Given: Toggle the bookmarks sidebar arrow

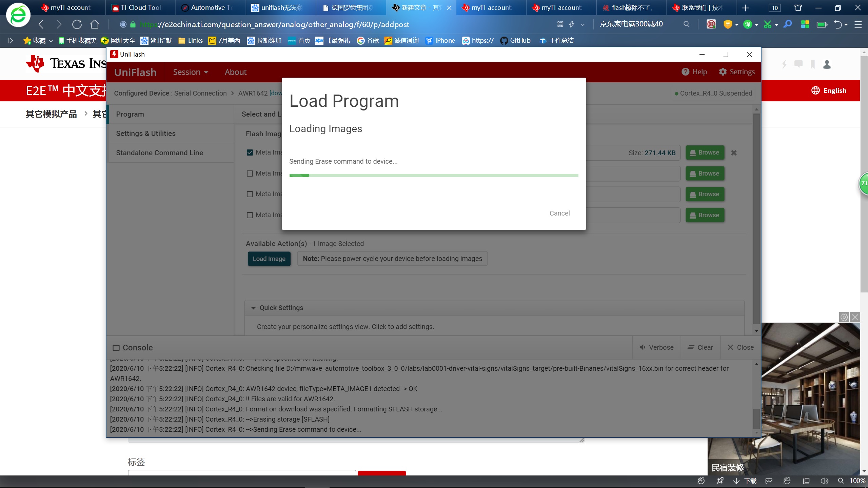Looking at the screenshot, I should click(10, 41).
